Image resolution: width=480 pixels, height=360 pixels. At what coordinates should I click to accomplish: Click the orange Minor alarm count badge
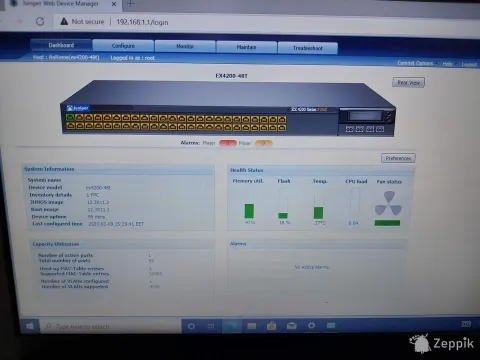click(264, 143)
